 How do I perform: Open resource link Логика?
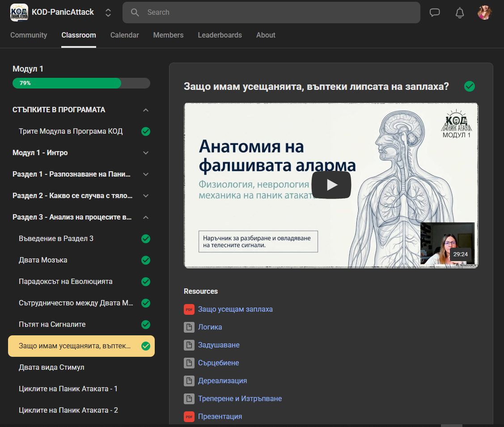click(x=210, y=327)
